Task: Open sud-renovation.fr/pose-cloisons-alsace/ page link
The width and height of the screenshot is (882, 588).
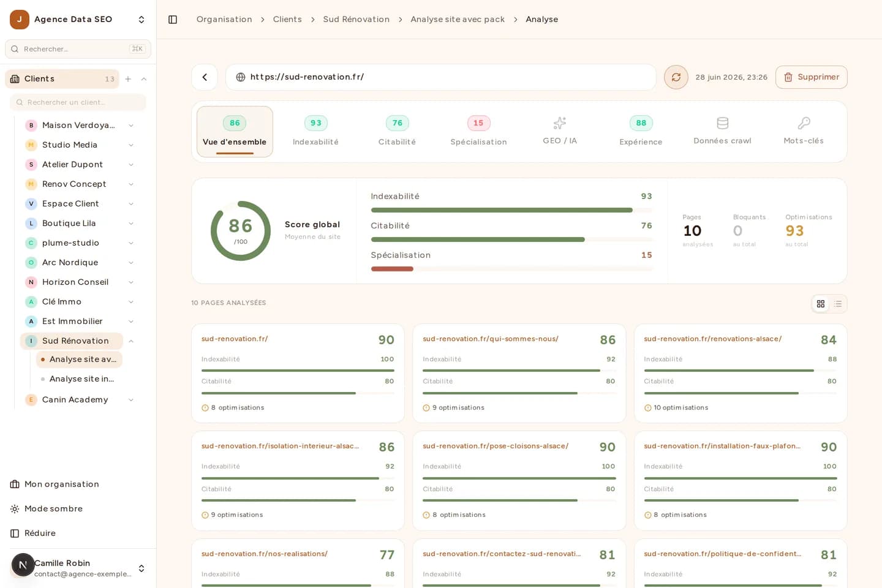Action: coord(496,447)
